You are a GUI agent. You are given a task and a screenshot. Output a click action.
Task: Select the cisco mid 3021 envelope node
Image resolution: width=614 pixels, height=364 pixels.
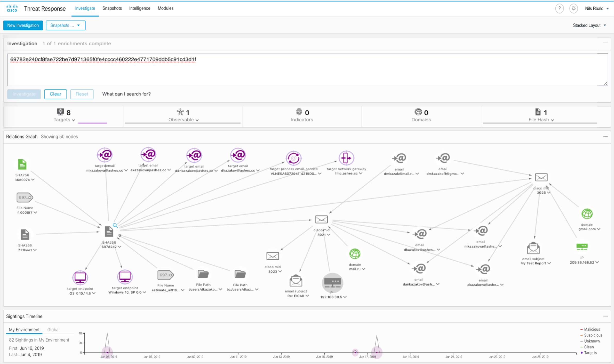[321, 220]
